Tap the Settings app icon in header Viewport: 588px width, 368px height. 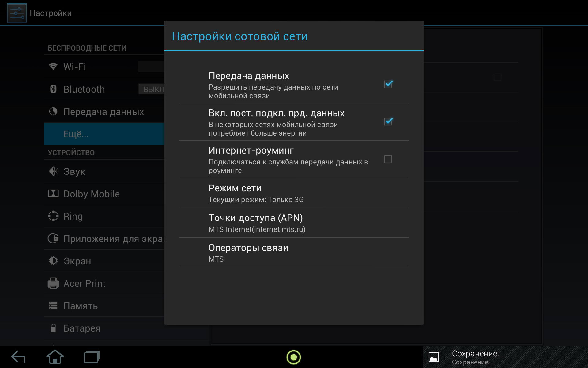(x=17, y=13)
